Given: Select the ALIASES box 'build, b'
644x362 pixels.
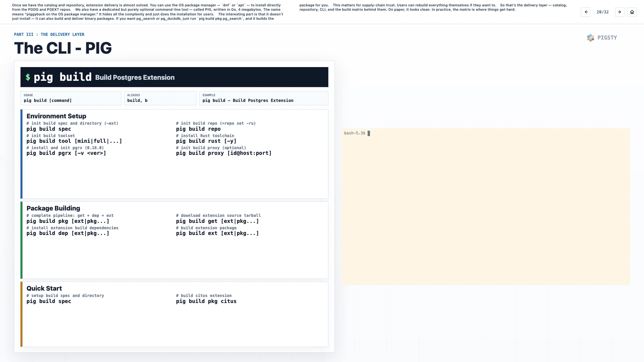Looking at the screenshot, I should tap(160, 98).
